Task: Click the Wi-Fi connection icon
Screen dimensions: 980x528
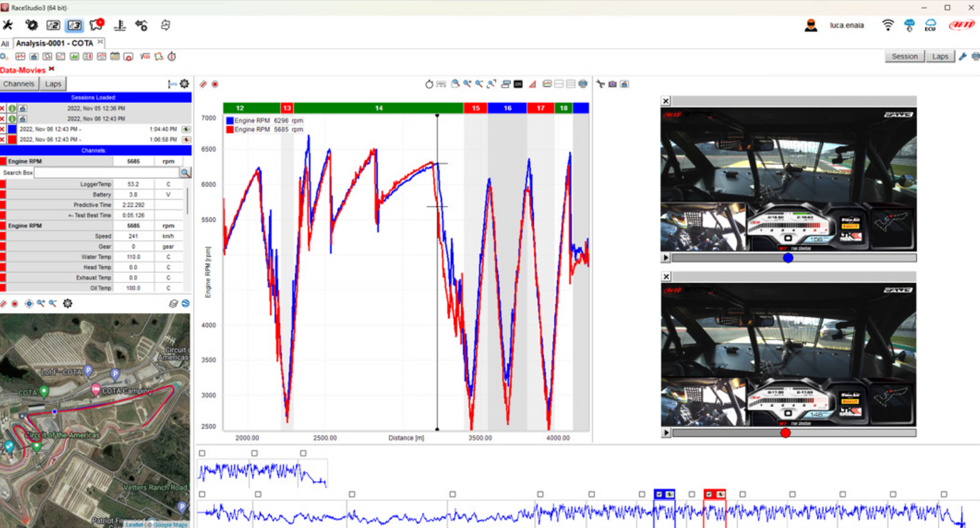Action: pos(888,25)
